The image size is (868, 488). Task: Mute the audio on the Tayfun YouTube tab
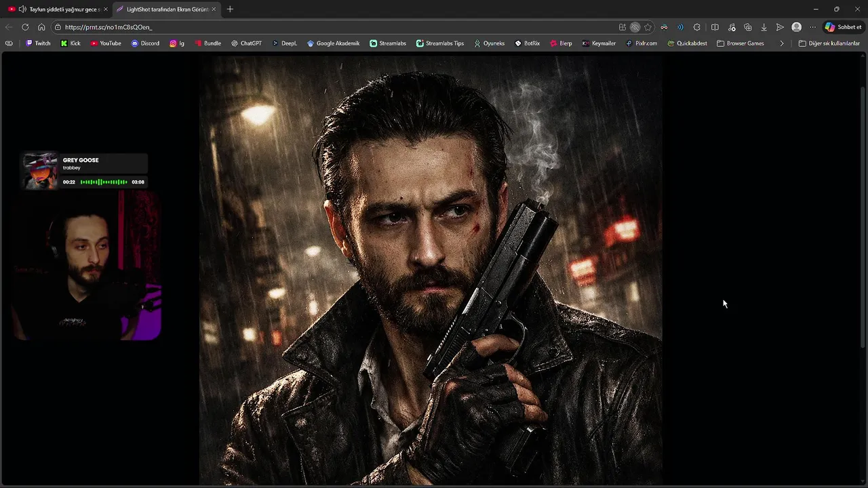pyautogui.click(x=22, y=9)
